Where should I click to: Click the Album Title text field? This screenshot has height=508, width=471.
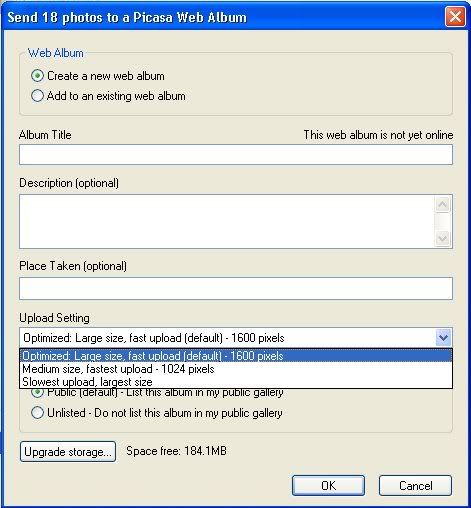tap(236, 155)
